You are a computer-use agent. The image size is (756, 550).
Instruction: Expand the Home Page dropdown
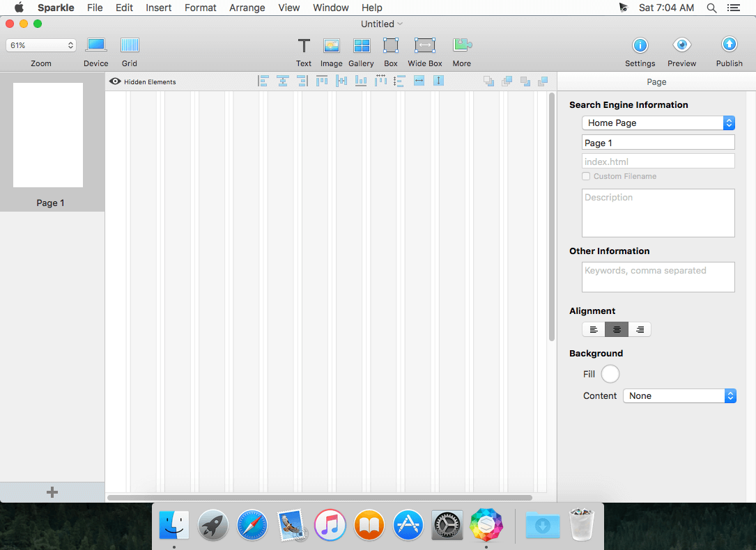coord(658,123)
